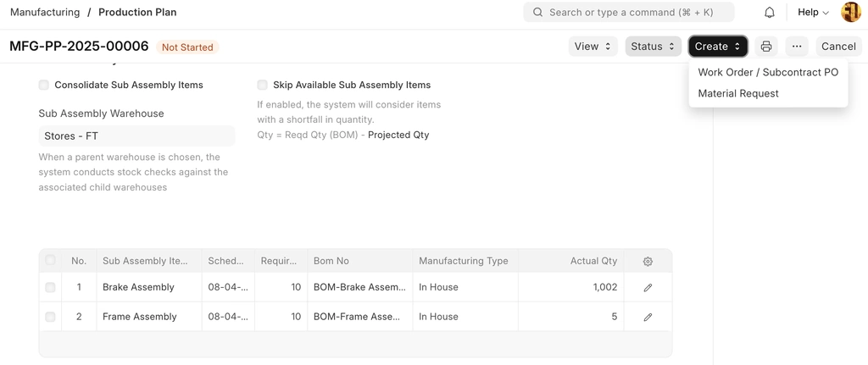Select the Brake Assembly row checkbox
Image resolution: width=868 pixels, height=365 pixels.
[50, 288]
